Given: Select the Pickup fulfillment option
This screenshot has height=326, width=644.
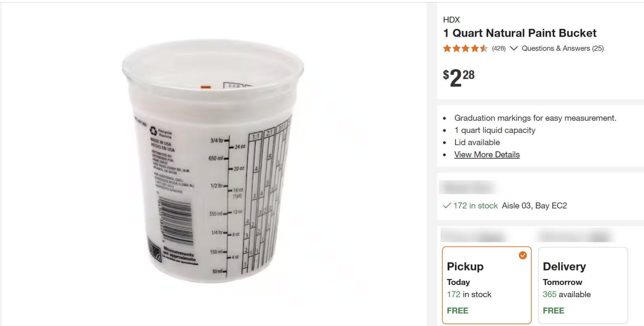Looking at the screenshot, I should pos(486,285).
